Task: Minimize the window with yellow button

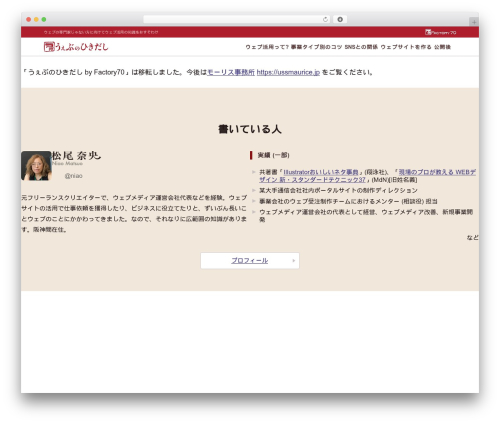Action: click(36, 19)
